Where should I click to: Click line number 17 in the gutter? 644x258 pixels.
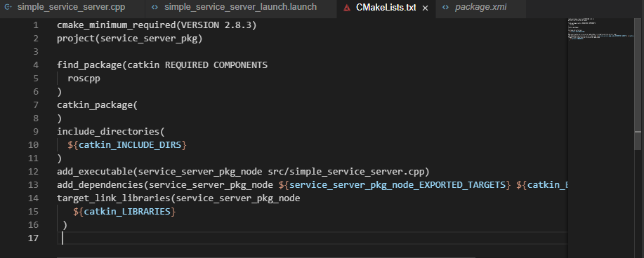coord(34,238)
